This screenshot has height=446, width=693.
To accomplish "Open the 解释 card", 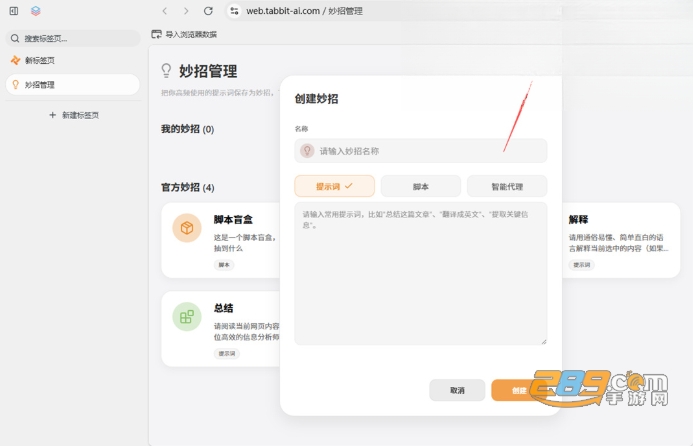I will click(x=621, y=240).
